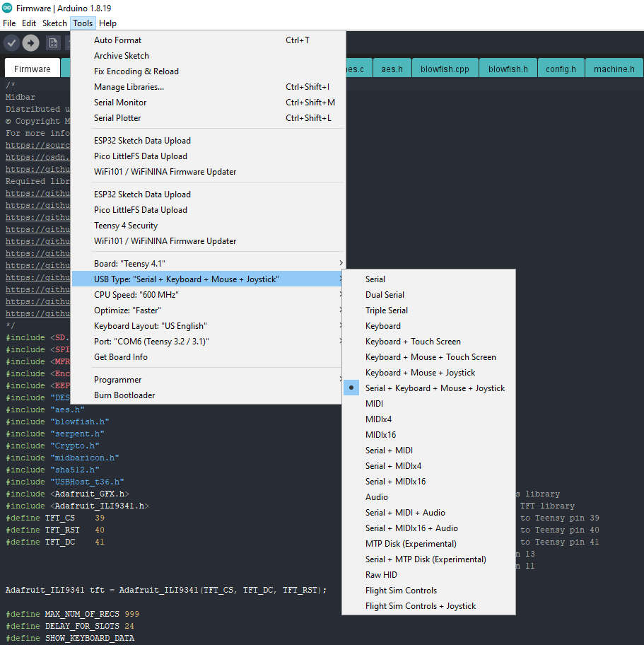
Task: Choose Serial + MIDI option
Action: point(428,451)
